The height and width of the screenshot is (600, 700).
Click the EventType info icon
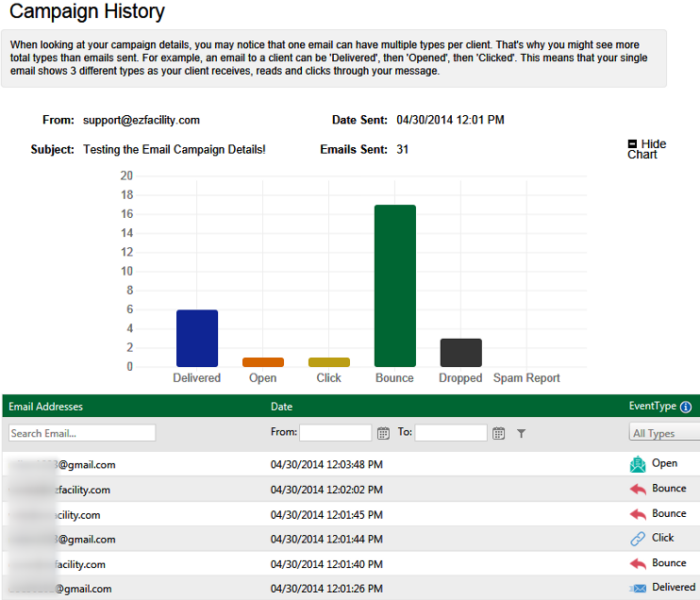click(686, 408)
